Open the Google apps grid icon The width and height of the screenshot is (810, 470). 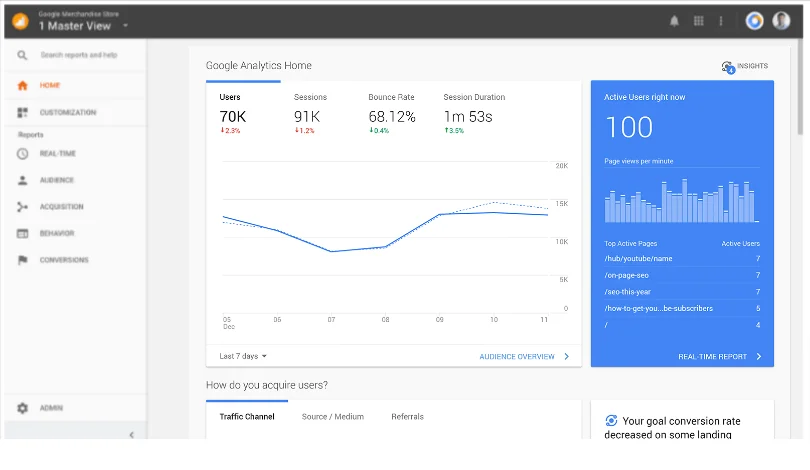(698, 21)
